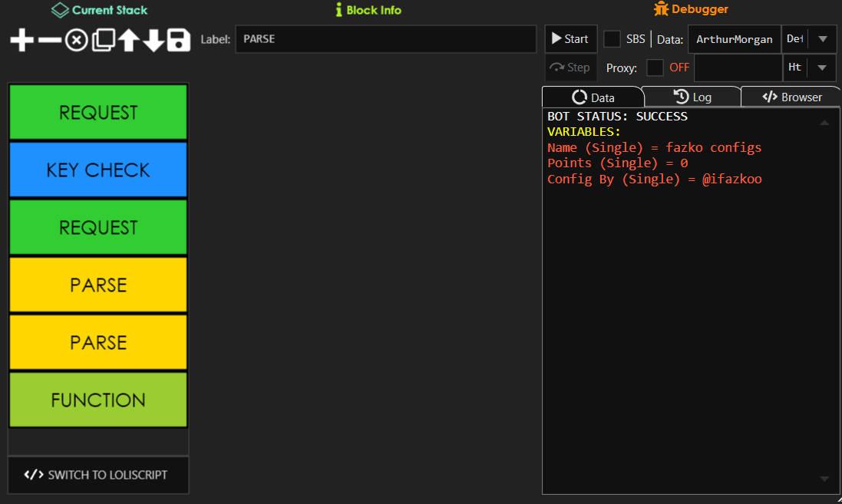Click the Label input field
This screenshot has width=842, height=504.
[x=385, y=39]
